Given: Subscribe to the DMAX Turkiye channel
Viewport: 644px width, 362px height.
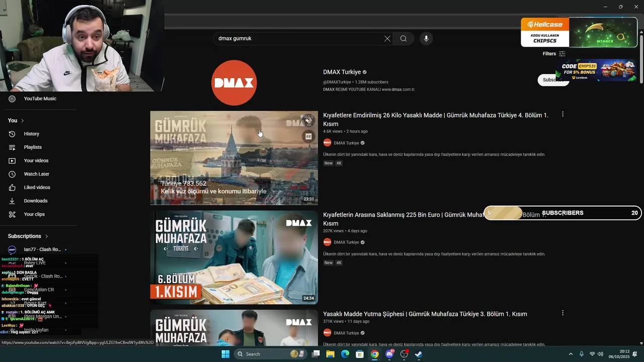Looking at the screenshot, I should (553, 80).
